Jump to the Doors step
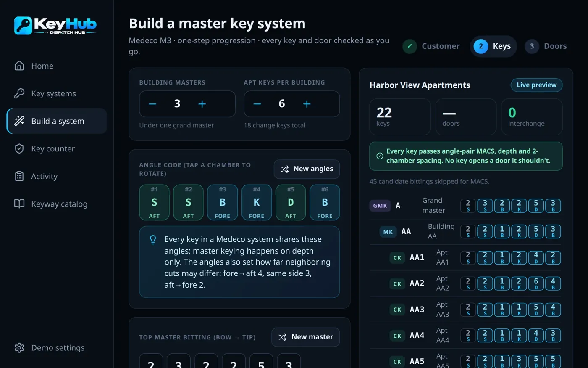Viewport: 588px width, 368px height. pos(546,46)
